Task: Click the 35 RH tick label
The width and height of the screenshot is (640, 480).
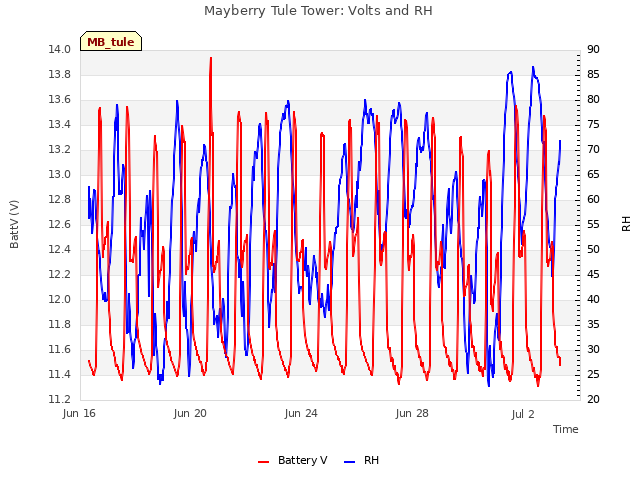Action: point(593,325)
